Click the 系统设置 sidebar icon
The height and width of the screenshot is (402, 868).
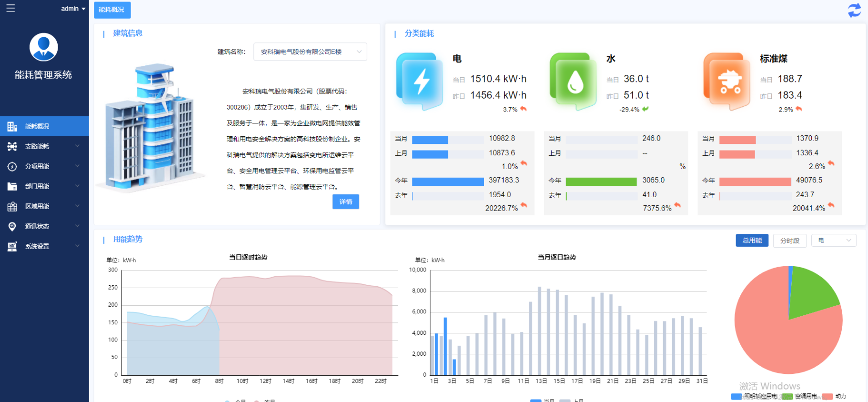pos(12,246)
